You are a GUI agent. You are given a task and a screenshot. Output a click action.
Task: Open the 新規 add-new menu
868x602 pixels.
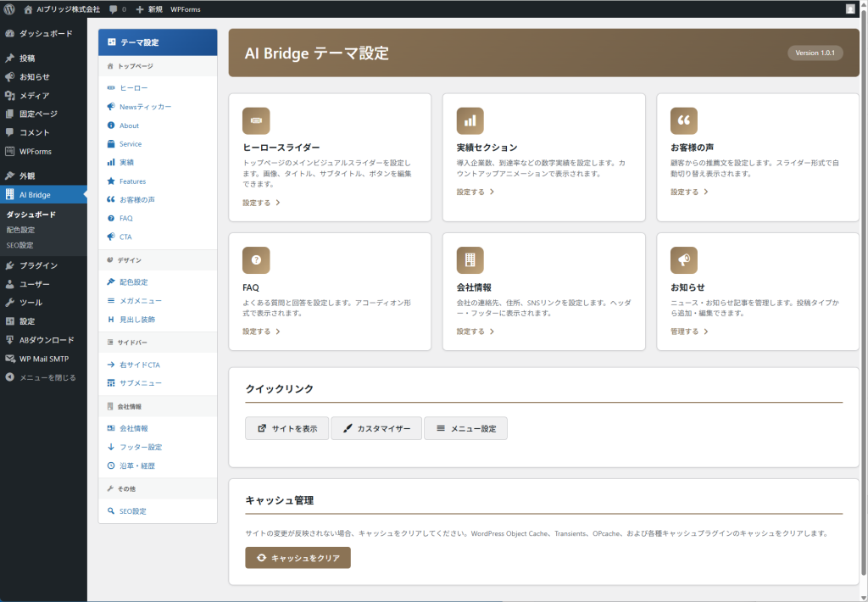tap(149, 8)
